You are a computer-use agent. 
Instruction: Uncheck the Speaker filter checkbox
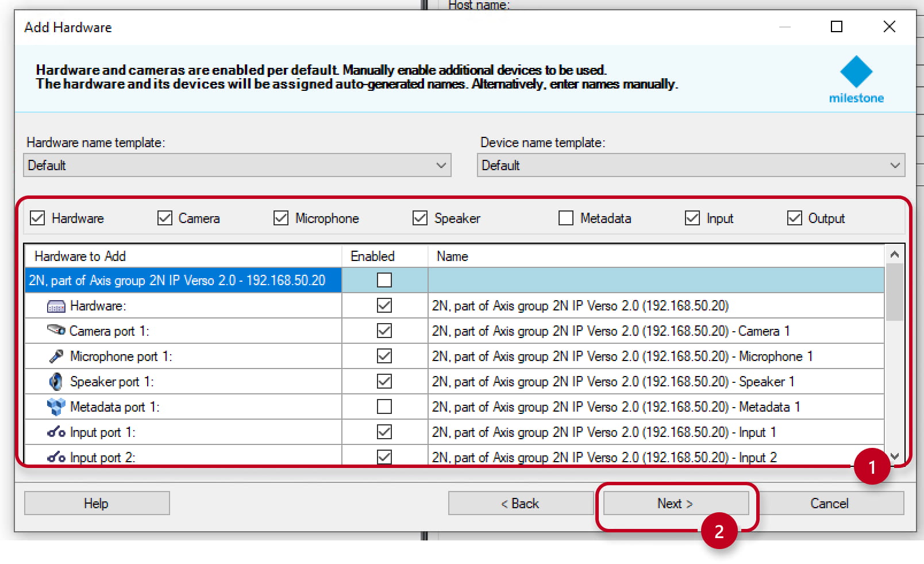(420, 218)
